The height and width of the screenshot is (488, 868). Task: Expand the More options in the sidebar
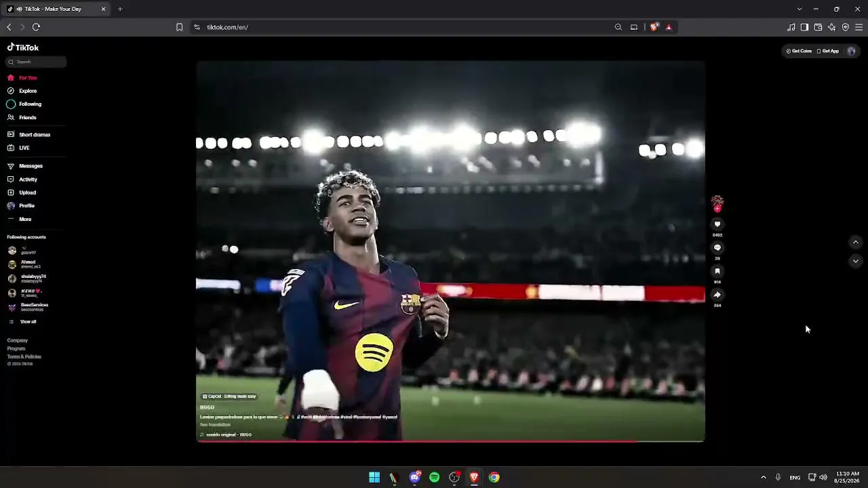(20, 220)
